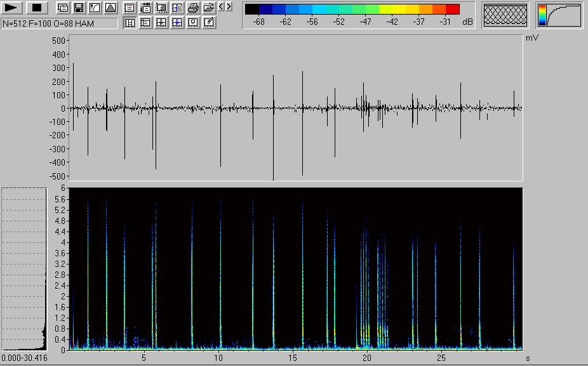The image size is (588, 366).
Task: Click the open folder icon
Action: (x=209, y=8)
